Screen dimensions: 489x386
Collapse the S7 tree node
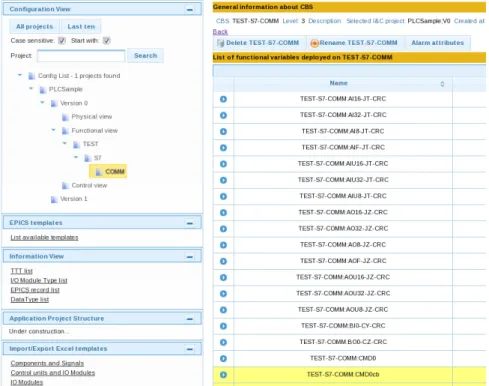[x=76, y=157]
